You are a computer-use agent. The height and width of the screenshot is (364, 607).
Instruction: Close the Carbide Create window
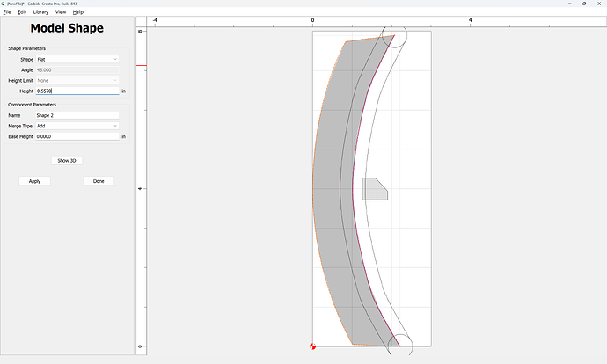coord(599,4)
